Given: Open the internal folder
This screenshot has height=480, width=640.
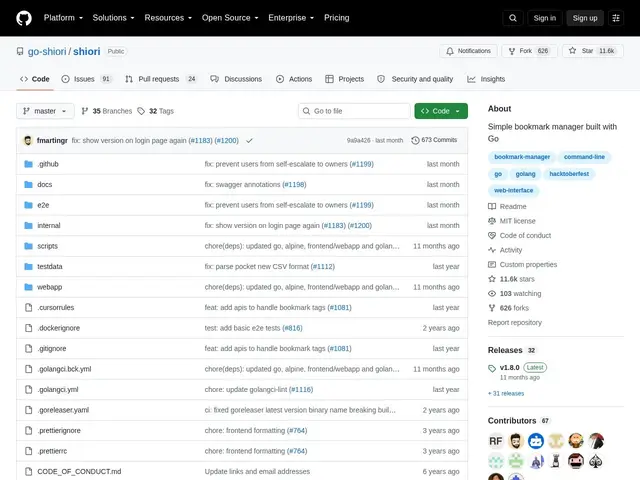Looking at the screenshot, I should (x=49, y=225).
